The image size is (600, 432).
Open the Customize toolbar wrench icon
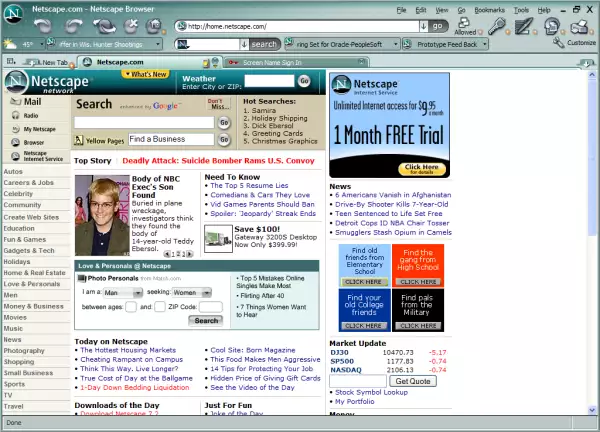coord(560,44)
